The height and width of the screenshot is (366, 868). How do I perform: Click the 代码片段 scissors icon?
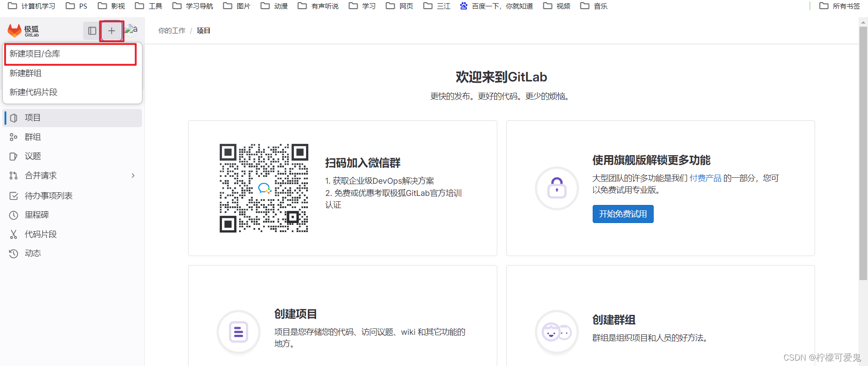click(14, 234)
